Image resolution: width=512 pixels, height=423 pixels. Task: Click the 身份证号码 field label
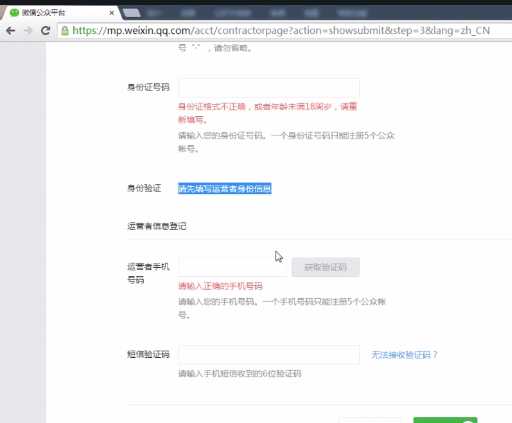148,87
